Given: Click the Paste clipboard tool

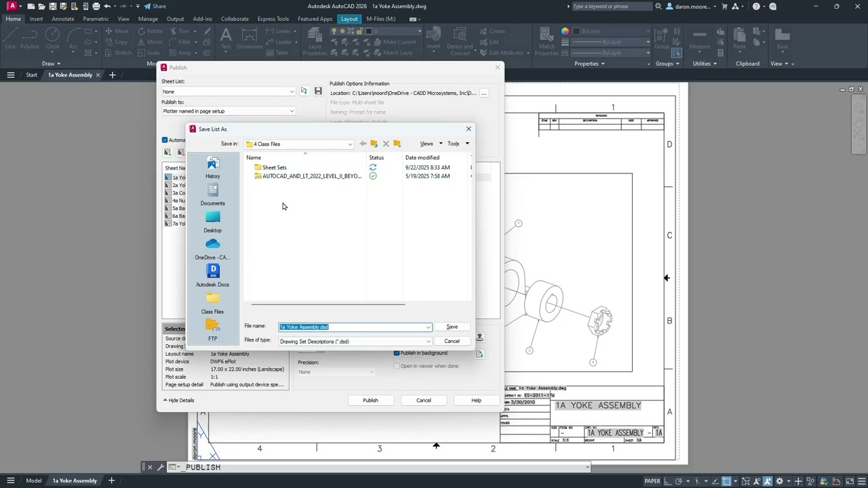Looking at the screenshot, I should [x=740, y=39].
